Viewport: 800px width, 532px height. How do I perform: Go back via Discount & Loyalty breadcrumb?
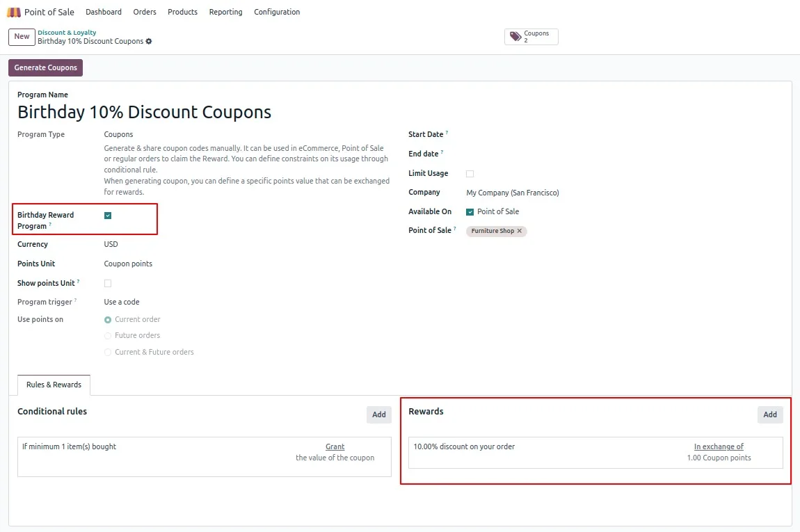[67, 33]
